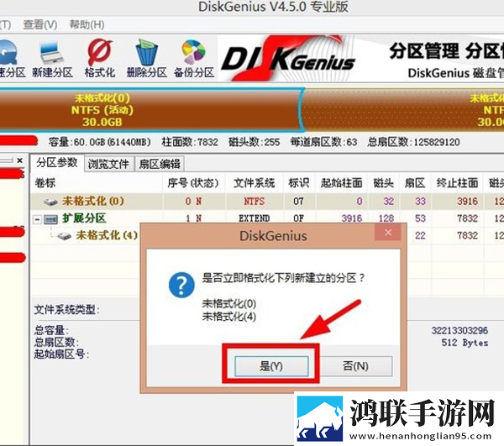Select the 未格式化(0) 30.0GB partition bar
Screen dimensions: 504x446
[x=150, y=110]
